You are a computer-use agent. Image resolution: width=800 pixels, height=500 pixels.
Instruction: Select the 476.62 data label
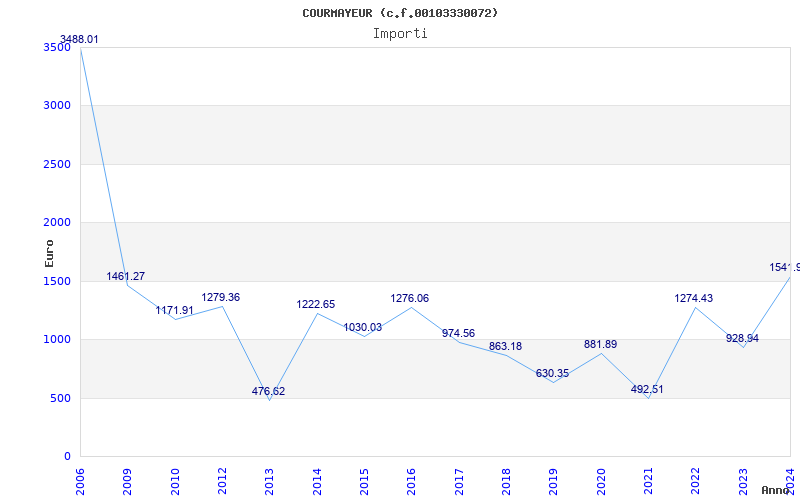pyautogui.click(x=268, y=391)
